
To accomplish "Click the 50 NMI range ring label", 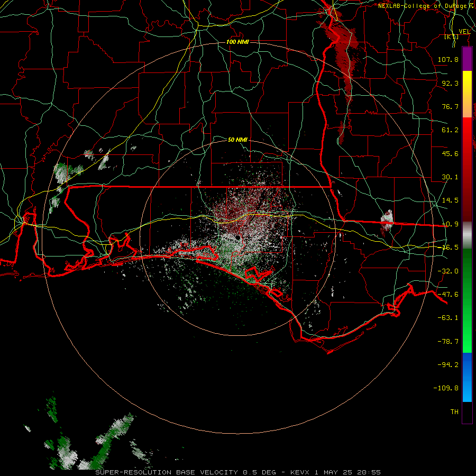I will 237,140.
